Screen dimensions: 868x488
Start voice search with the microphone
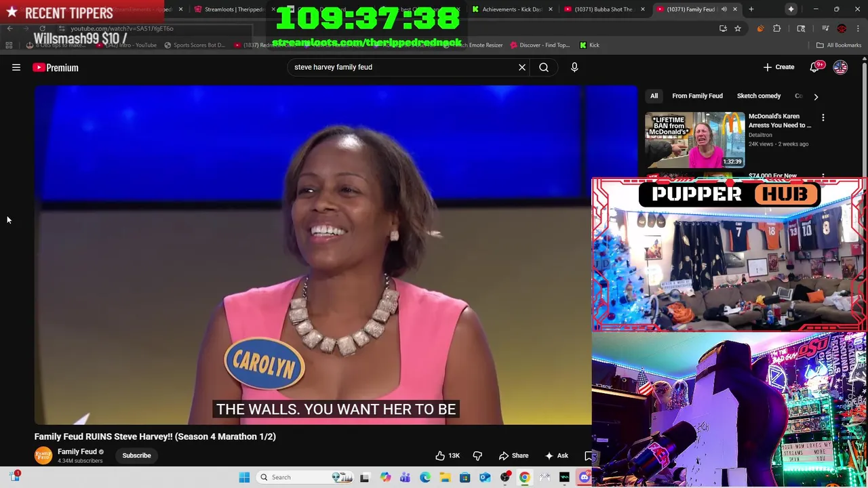pyautogui.click(x=574, y=67)
